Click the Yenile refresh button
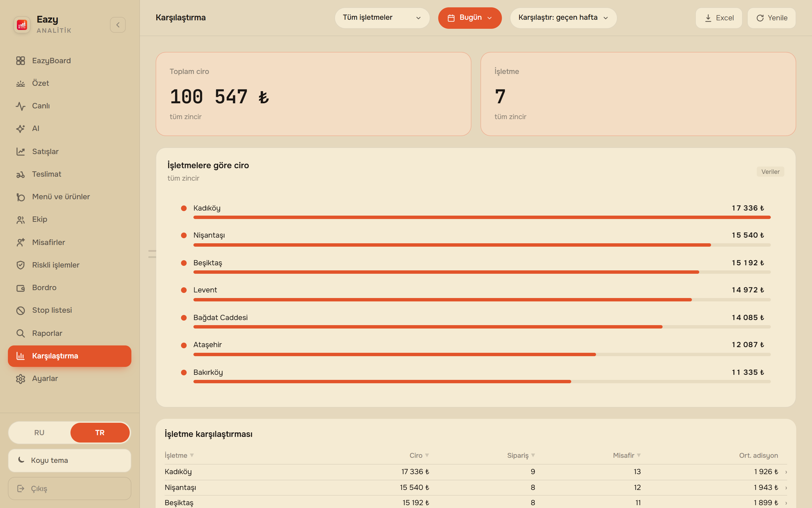 click(x=771, y=18)
